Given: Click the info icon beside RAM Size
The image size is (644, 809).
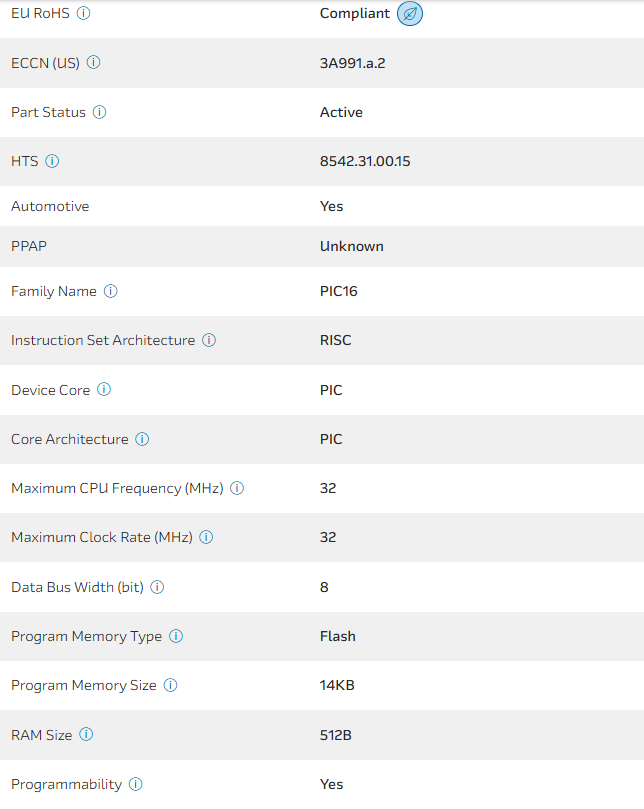Looking at the screenshot, I should pos(86,734).
